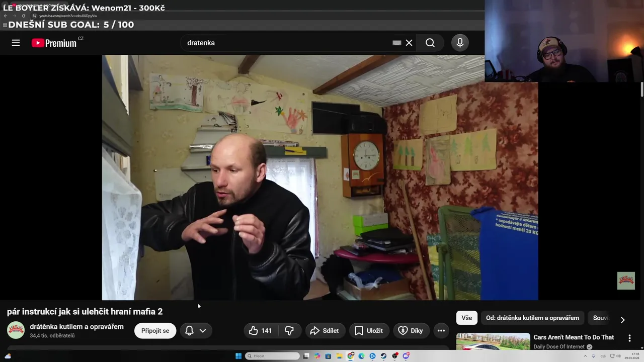Submit search with magnifier button
The image size is (644, 362).
click(x=430, y=43)
